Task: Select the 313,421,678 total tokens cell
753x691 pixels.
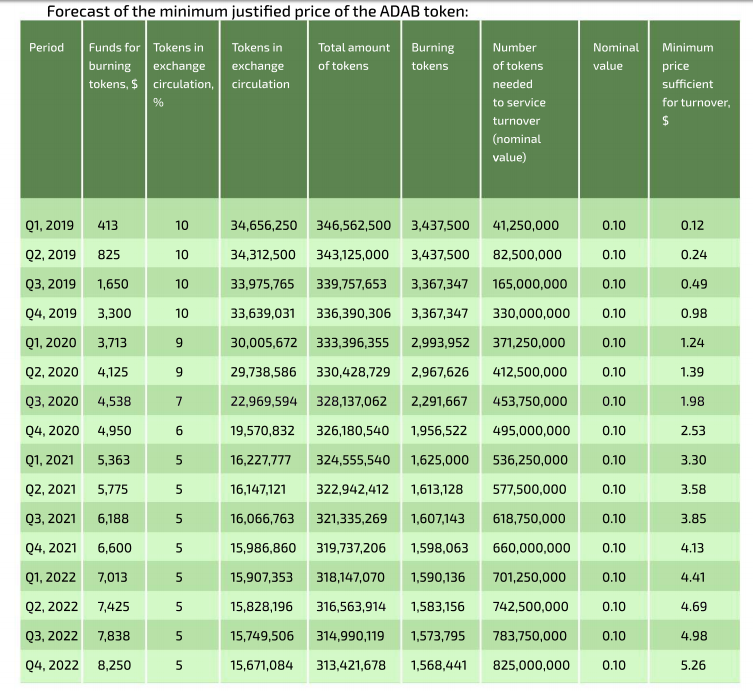Action: point(353,665)
